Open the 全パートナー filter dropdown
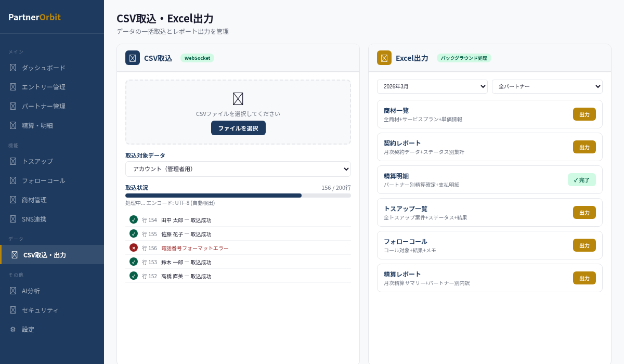This screenshot has height=364, width=624. [547, 86]
